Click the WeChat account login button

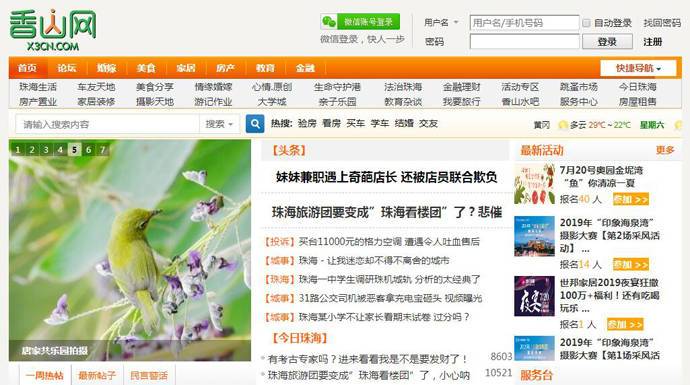360,22
